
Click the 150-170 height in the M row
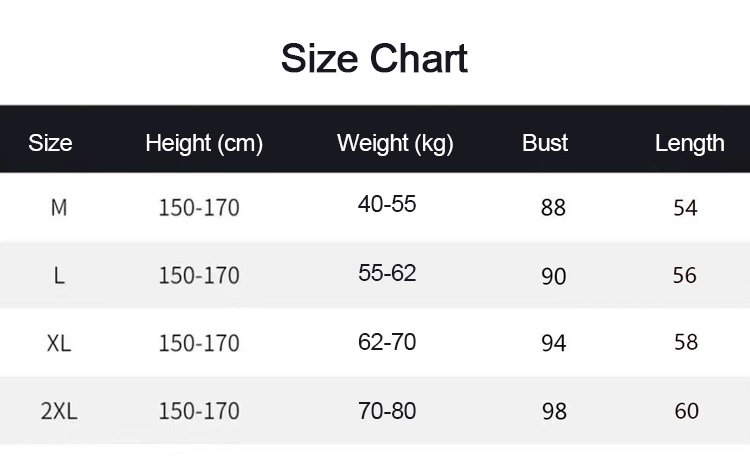[199, 208]
